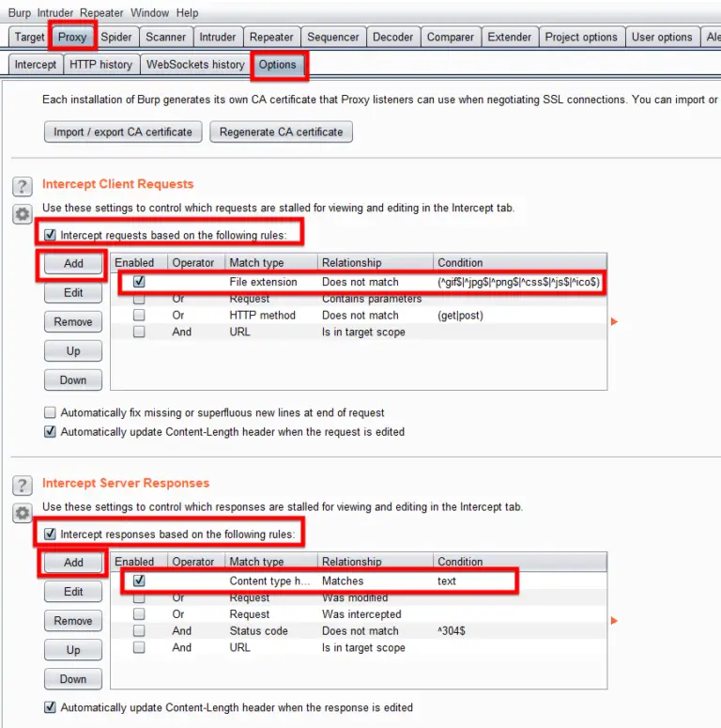
Task: Click Regenerate CA certificate button
Action: point(281,132)
